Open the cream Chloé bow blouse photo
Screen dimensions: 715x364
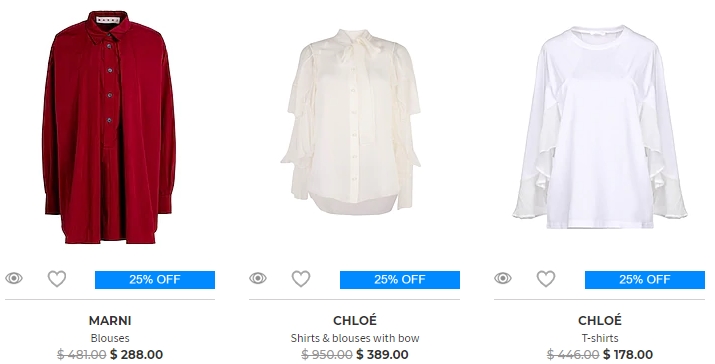coord(351,122)
